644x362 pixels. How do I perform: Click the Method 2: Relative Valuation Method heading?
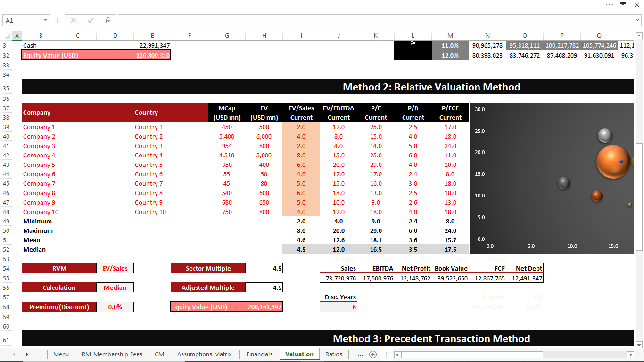pos(431,87)
